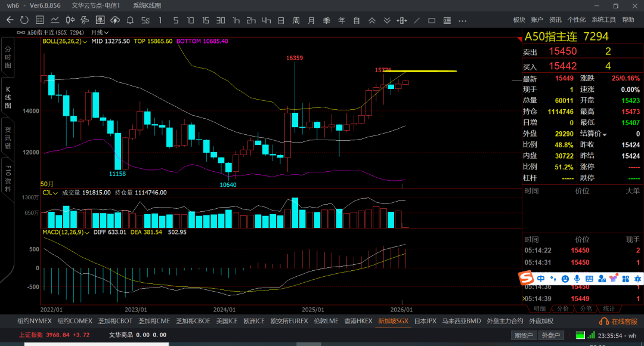Click the back arrow toolbar icon
Screen dimensions: 644x346
tap(10, 20)
